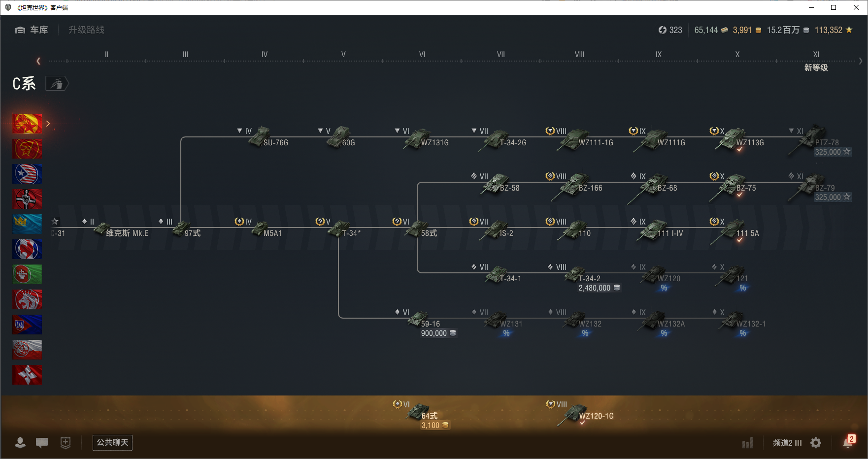Open the 升级路线 tab
Viewport: 868px width, 459px height.
(x=86, y=30)
